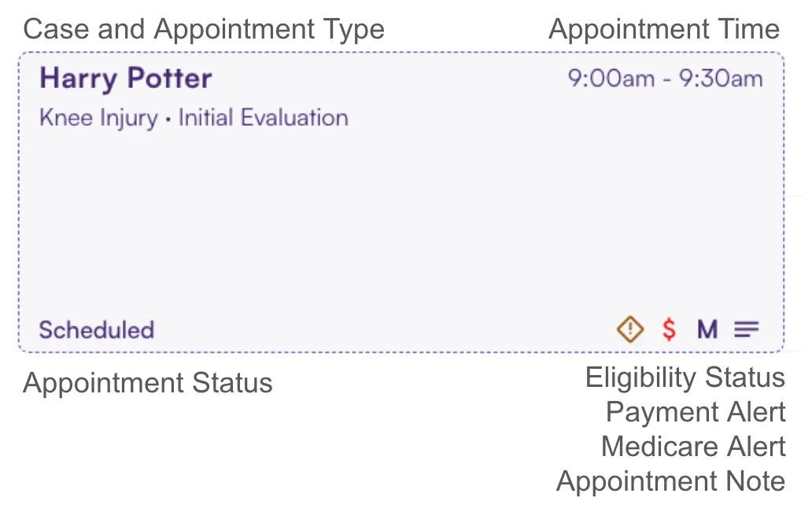812x508 pixels.
Task: Click the Appointment Status caption
Action: click(x=148, y=383)
